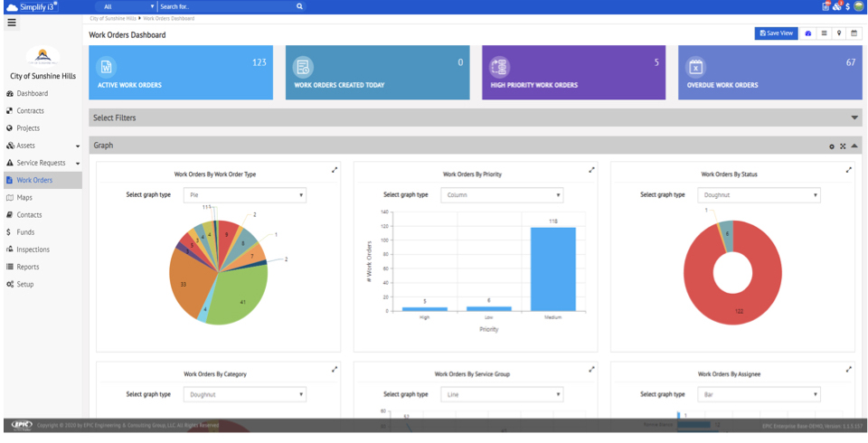Screen dimensions: 868x443
Task: Collapse the Graph panel
Action: tap(854, 146)
